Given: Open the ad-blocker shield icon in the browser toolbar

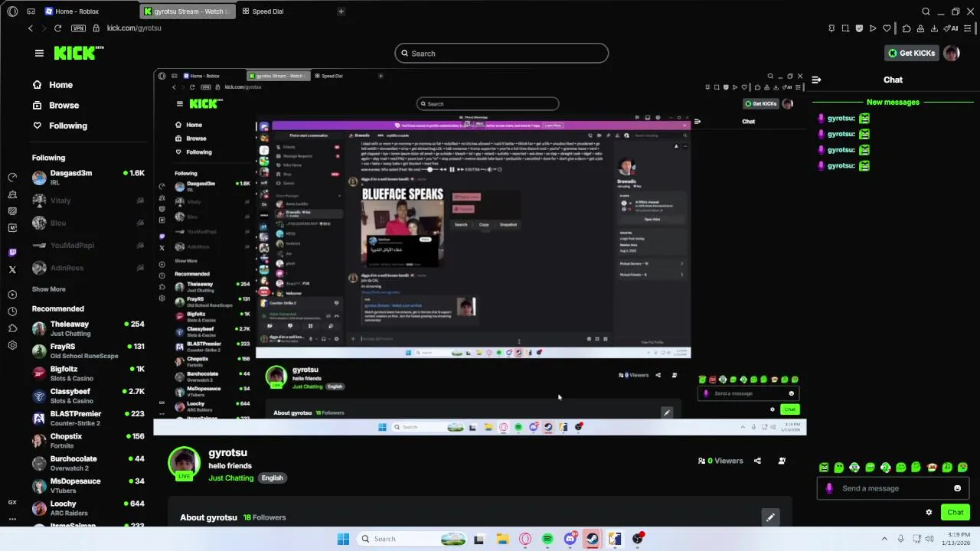Looking at the screenshot, I should pyautogui.click(x=859, y=28).
